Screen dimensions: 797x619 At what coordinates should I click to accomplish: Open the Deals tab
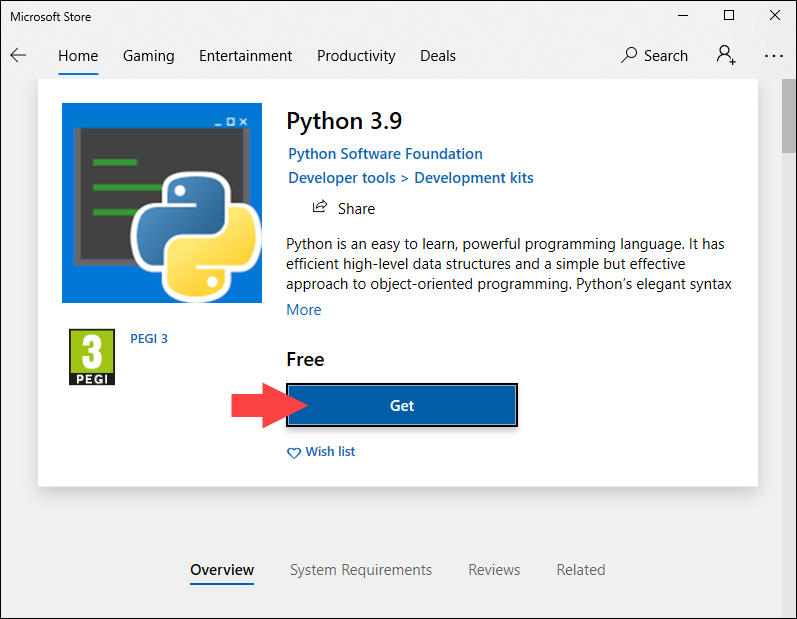(438, 55)
